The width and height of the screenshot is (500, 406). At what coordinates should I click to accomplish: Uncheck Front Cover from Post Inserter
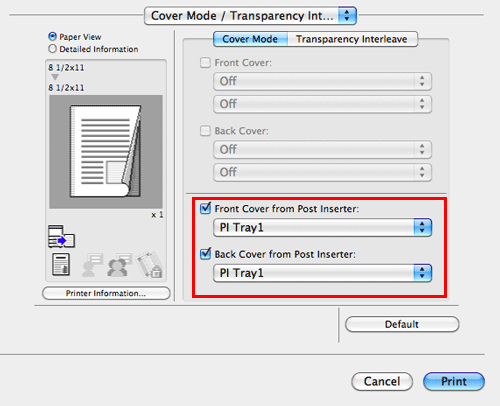pyautogui.click(x=205, y=208)
